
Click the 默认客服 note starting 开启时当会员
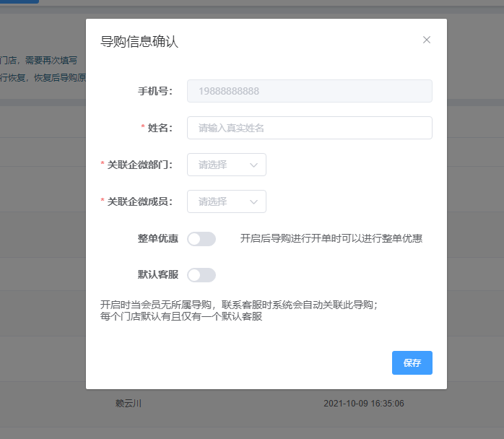click(x=239, y=310)
